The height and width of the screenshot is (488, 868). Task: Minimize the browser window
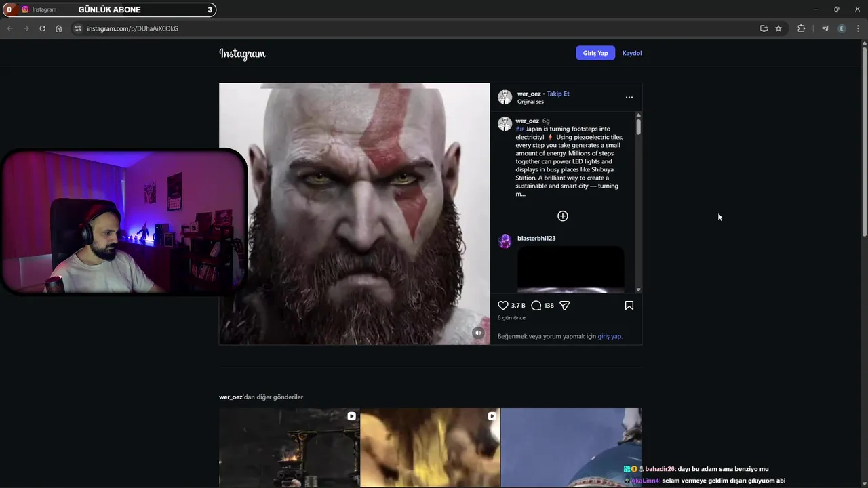(815, 9)
